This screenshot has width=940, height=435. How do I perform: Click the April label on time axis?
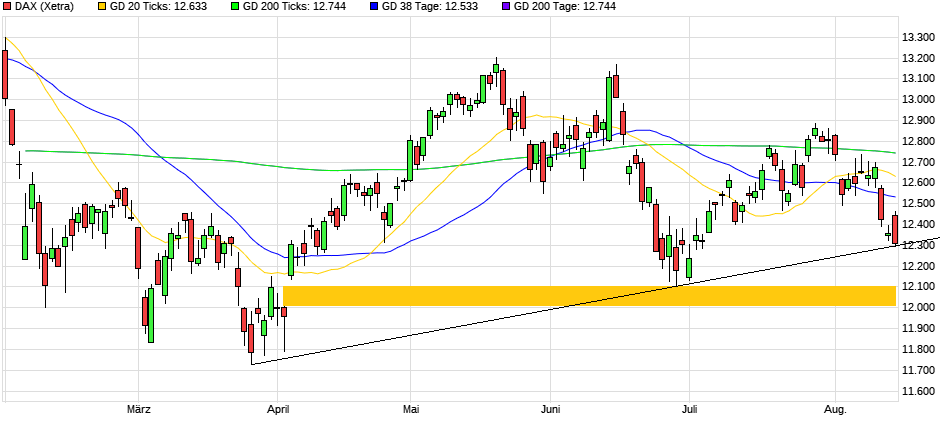pyautogui.click(x=278, y=410)
